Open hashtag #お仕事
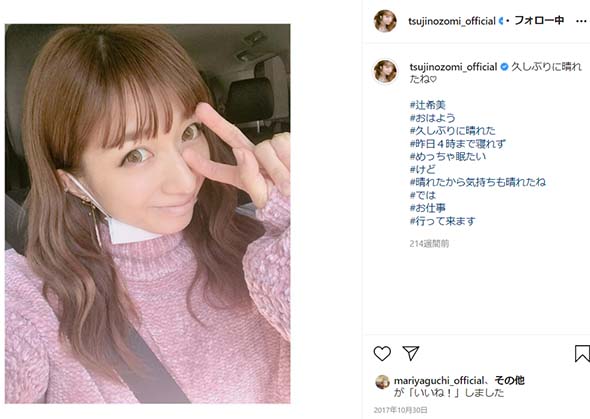Screen dimensions: 590x419 [x=428, y=208]
